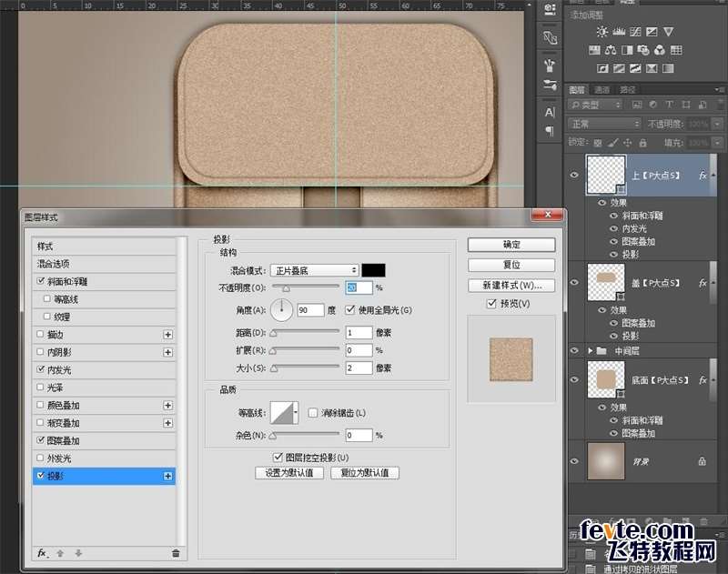728x574 pixels.
Task: Switch to the 通道 channels tab
Action: point(602,89)
